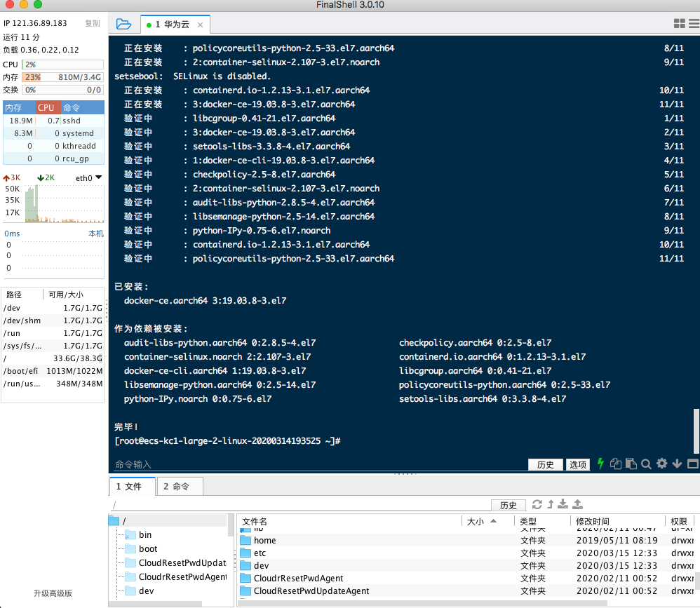Sort file list by 大小 header
Screen dimensions: 700x608
coord(488,522)
